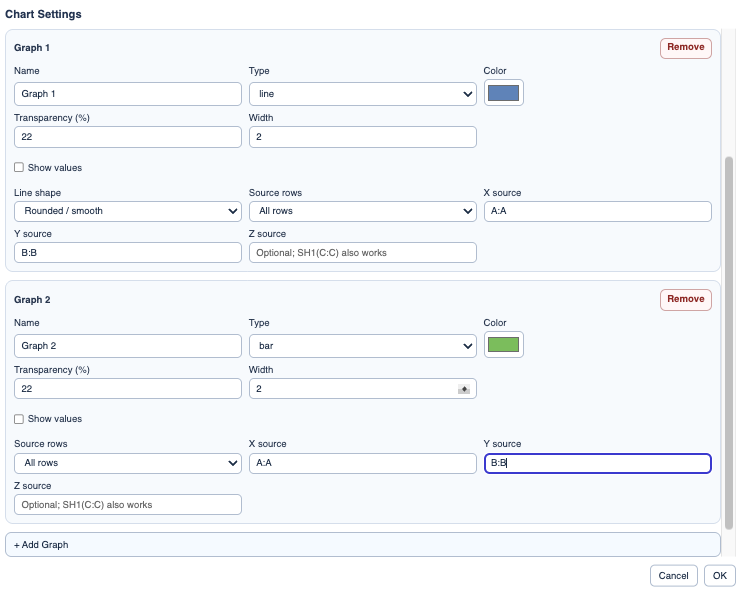Click the Chart Settings heading

click(x=43, y=14)
